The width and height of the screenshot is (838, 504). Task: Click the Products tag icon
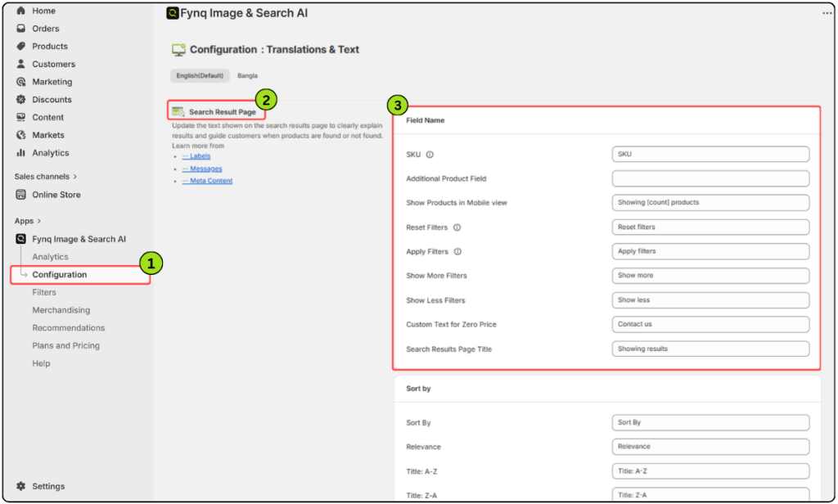tap(20, 46)
